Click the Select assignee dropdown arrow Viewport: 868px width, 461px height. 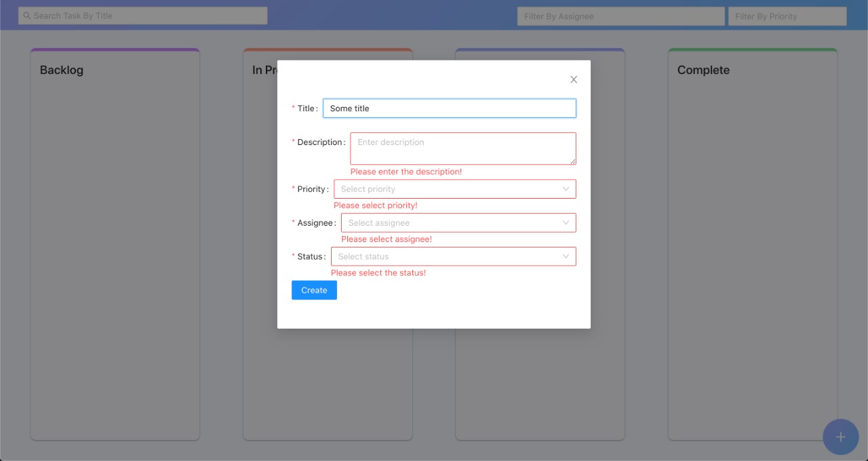pyautogui.click(x=566, y=222)
